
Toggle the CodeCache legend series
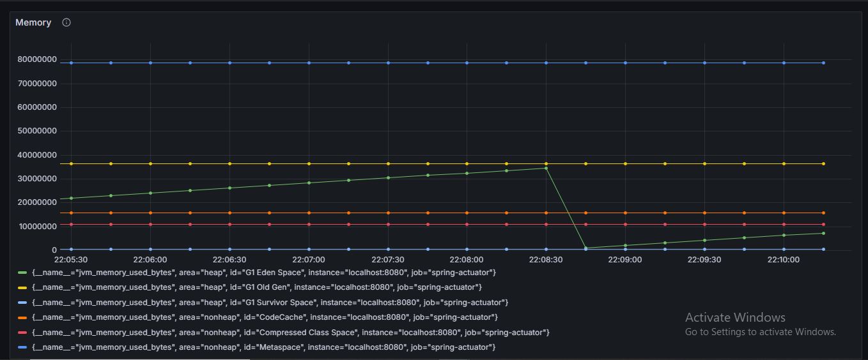pos(265,317)
